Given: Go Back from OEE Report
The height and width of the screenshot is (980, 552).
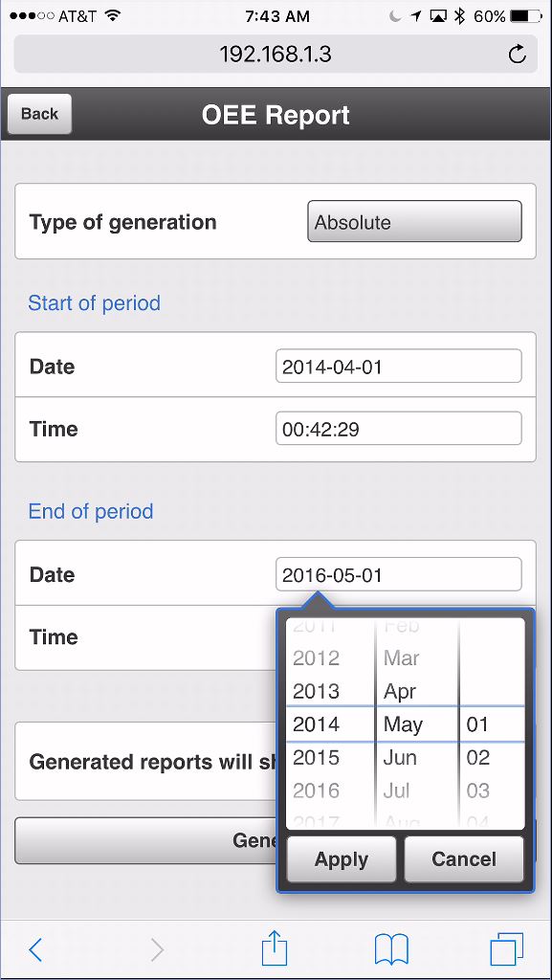Looking at the screenshot, I should click(39, 114).
